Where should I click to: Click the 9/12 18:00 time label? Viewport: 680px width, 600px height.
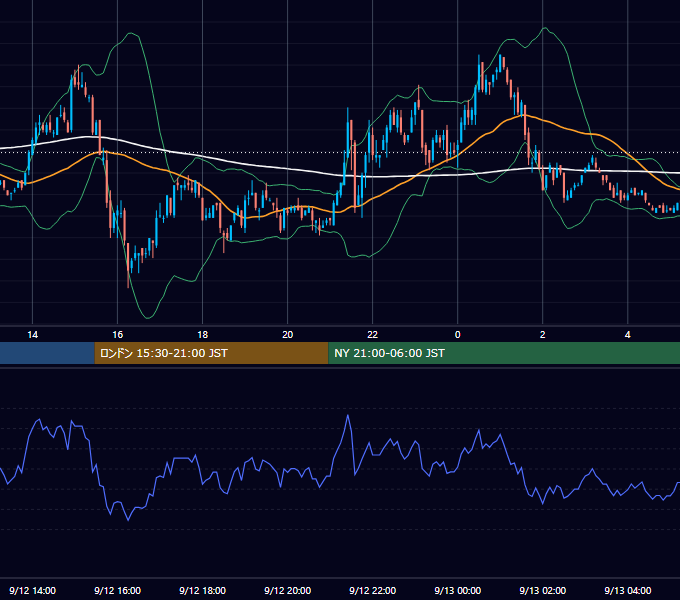click(203, 590)
